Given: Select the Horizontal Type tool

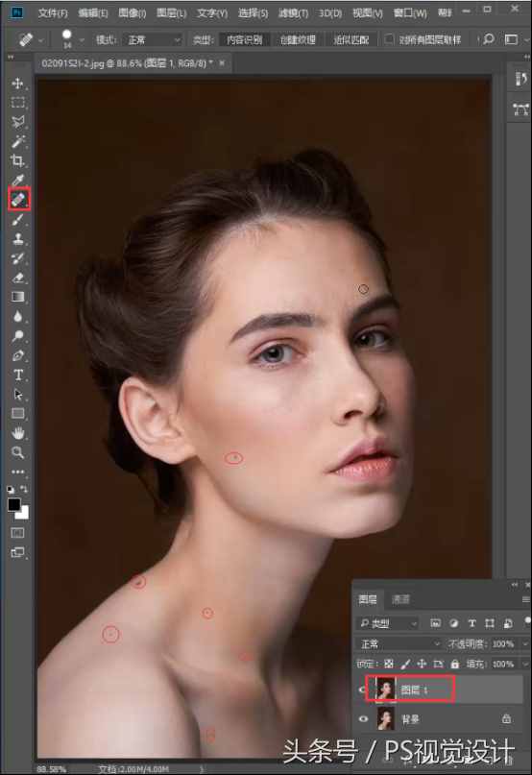Looking at the screenshot, I should click(x=18, y=375).
